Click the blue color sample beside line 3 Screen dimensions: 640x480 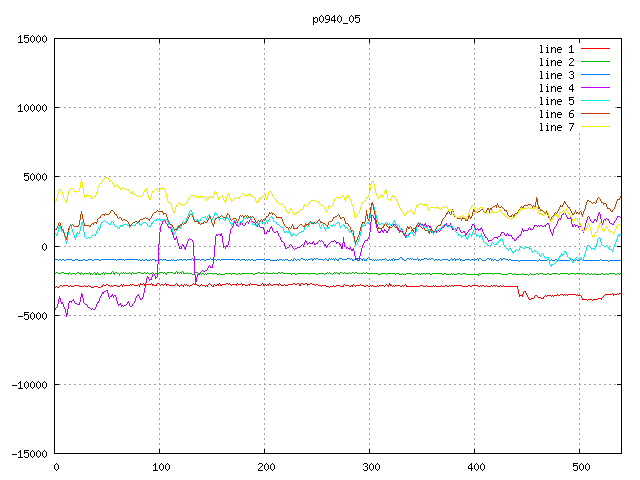(596, 75)
